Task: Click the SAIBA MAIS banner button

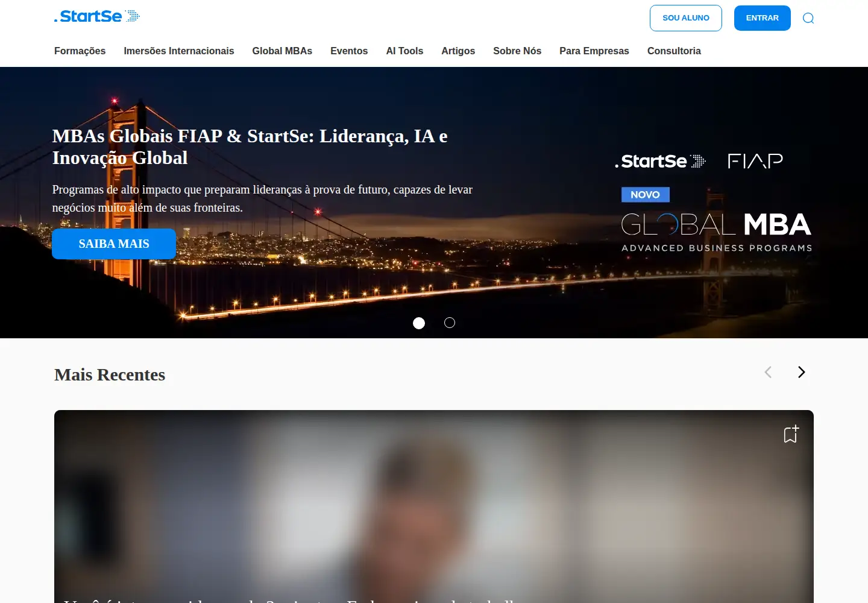Action: click(114, 244)
